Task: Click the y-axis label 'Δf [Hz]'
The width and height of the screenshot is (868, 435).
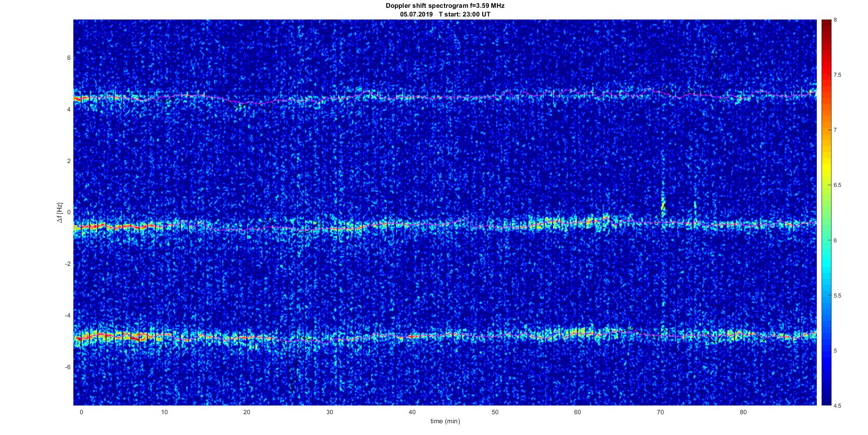Action: [59, 213]
